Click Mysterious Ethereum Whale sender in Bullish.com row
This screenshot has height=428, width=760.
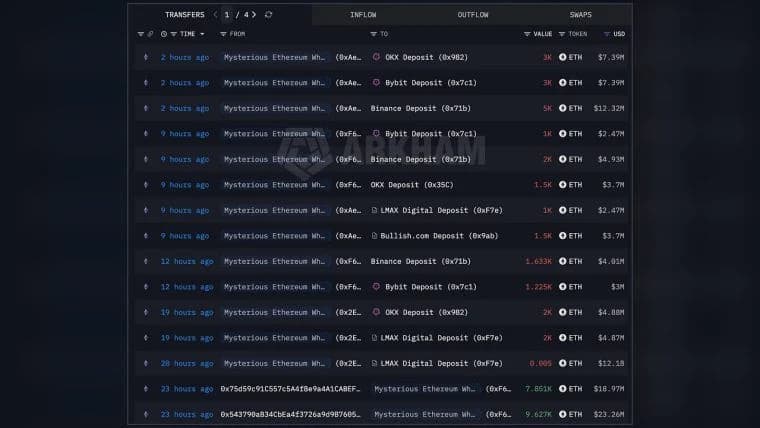pyautogui.click(x=275, y=236)
